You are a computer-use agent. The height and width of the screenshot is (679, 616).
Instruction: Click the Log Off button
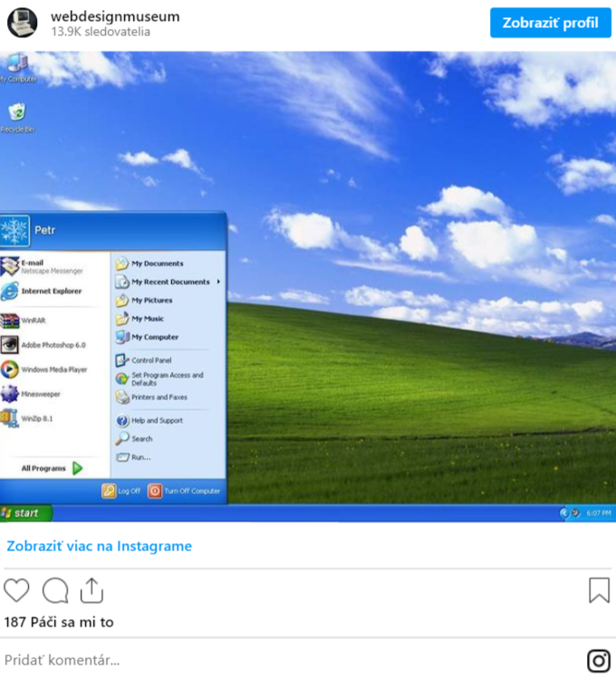point(120,491)
